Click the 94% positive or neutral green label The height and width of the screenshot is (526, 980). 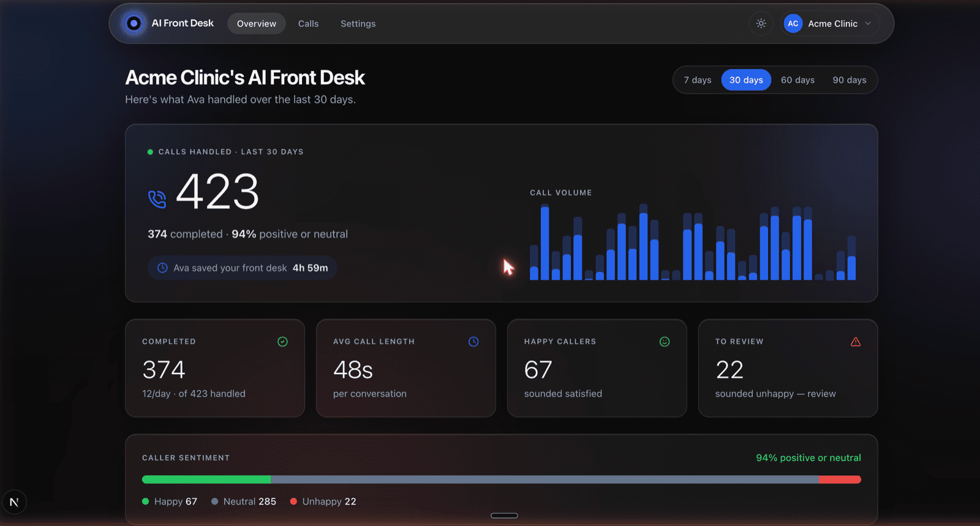click(809, 458)
